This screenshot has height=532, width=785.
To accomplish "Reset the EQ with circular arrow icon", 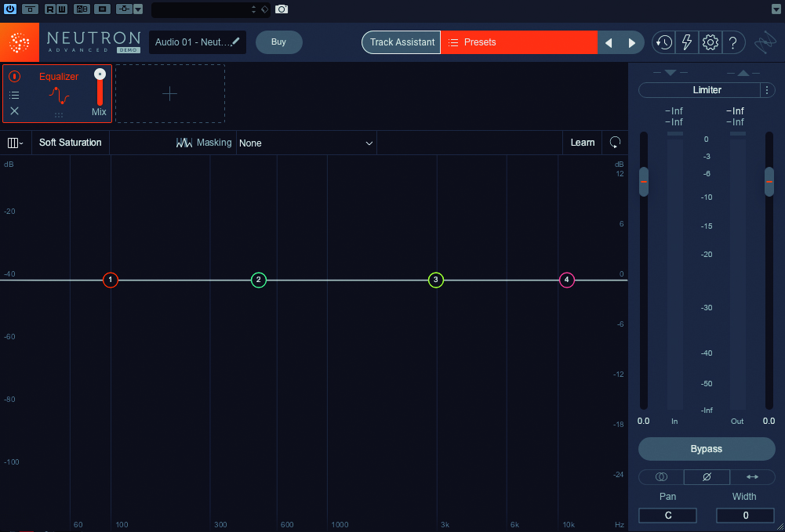I will 616,143.
